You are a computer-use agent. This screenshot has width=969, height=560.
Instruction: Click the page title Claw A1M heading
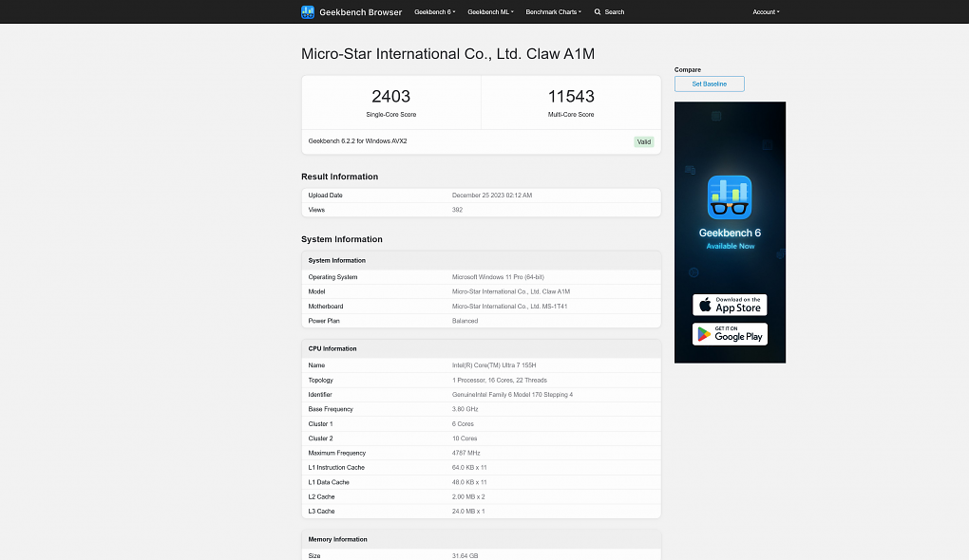tap(448, 54)
